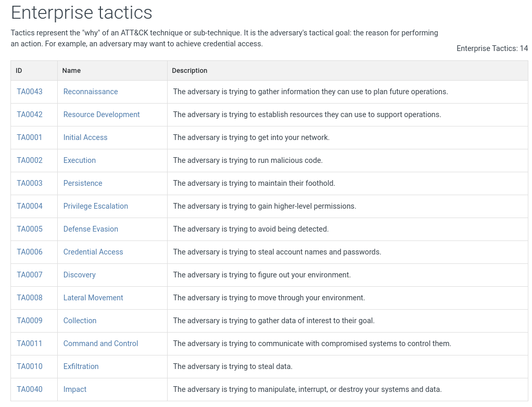This screenshot has height=407, width=532.
Task: Open the Resource Development tactic page
Action: (x=102, y=115)
